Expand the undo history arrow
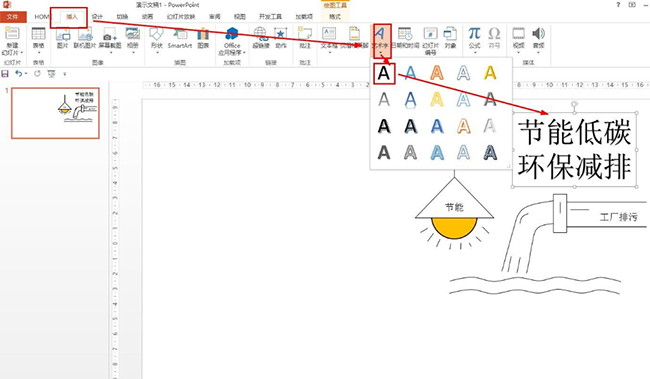The height and width of the screenshot is (379, 650). pos(26,74)
